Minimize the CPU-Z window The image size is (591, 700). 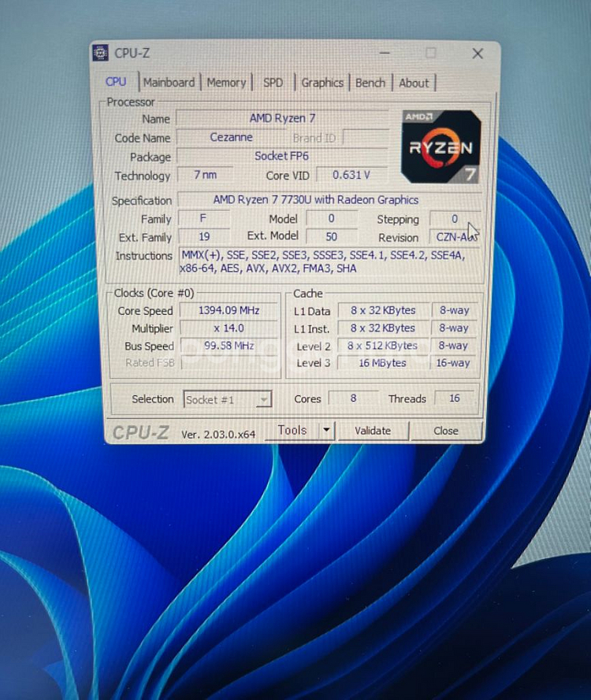click(x=385, y=53)
